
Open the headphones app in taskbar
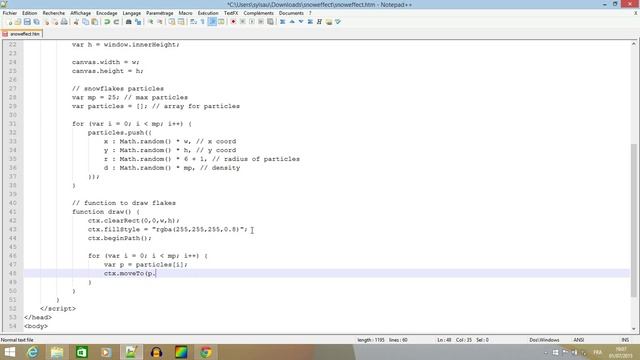tap(156, 352)
